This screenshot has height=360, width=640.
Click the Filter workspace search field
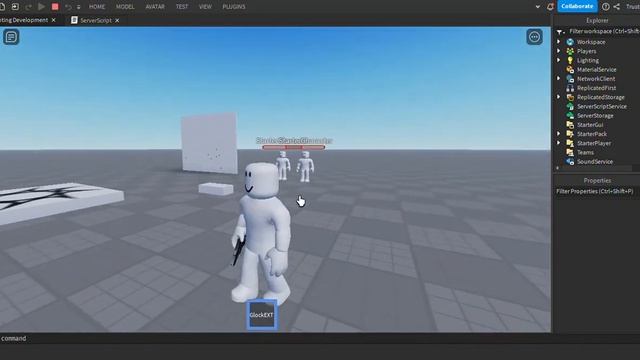[x=604, y=31]
